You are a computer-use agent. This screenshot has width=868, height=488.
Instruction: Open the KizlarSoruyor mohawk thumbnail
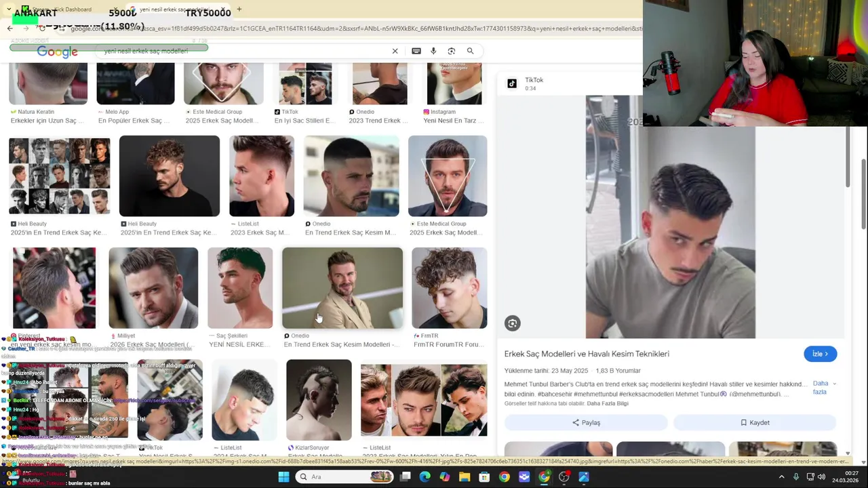point(319,400)
